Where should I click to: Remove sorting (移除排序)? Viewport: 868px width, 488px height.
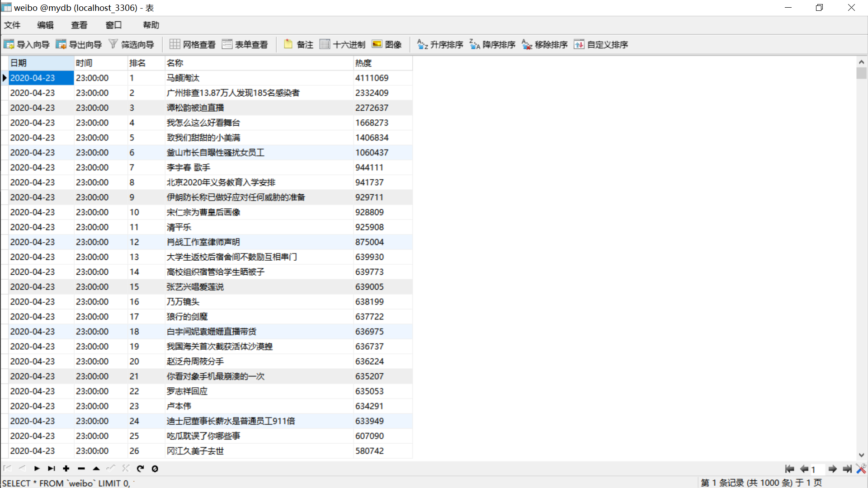(545, 44)
